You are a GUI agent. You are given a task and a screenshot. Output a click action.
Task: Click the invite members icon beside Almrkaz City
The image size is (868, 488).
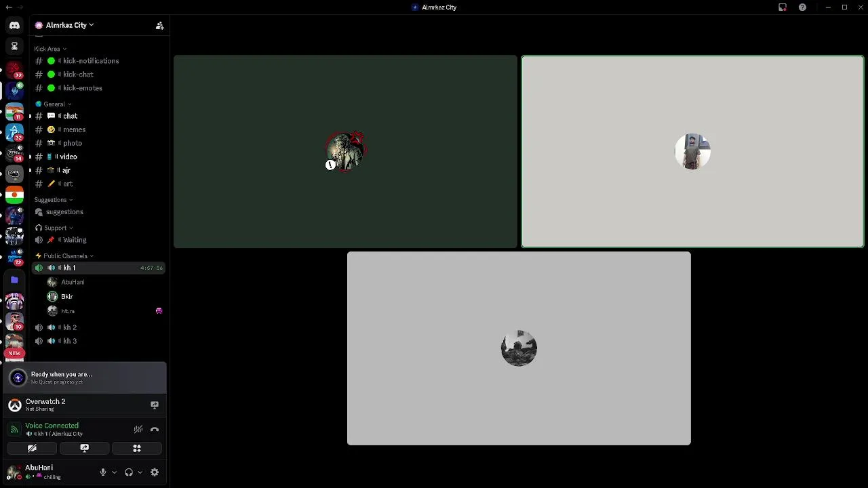159,26
